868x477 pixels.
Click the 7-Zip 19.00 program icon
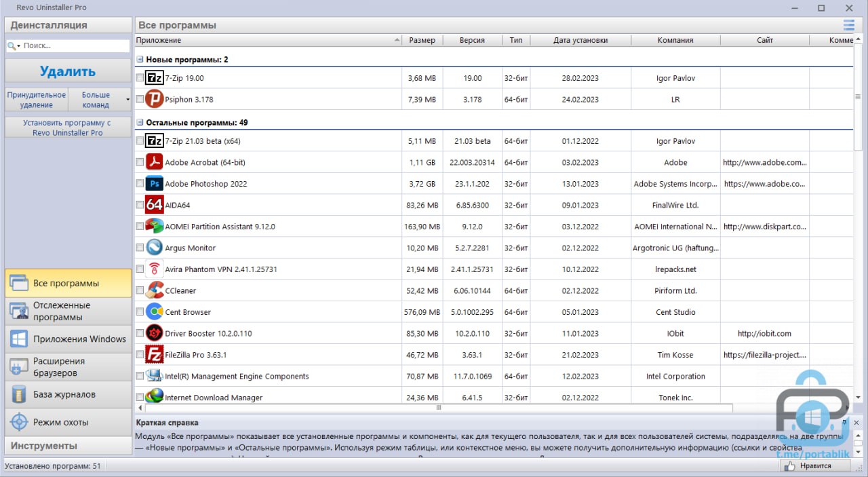point(155,78)
